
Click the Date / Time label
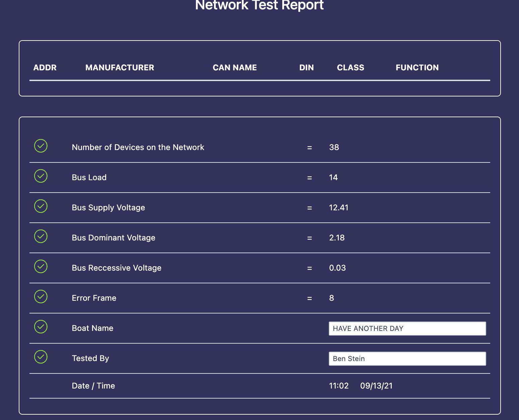pyautogui.click(x=93, y=386)
